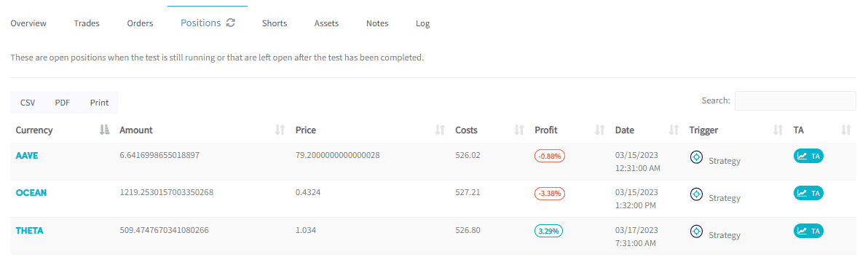
Task: Click the Price column header label
Action: [306, 130]
